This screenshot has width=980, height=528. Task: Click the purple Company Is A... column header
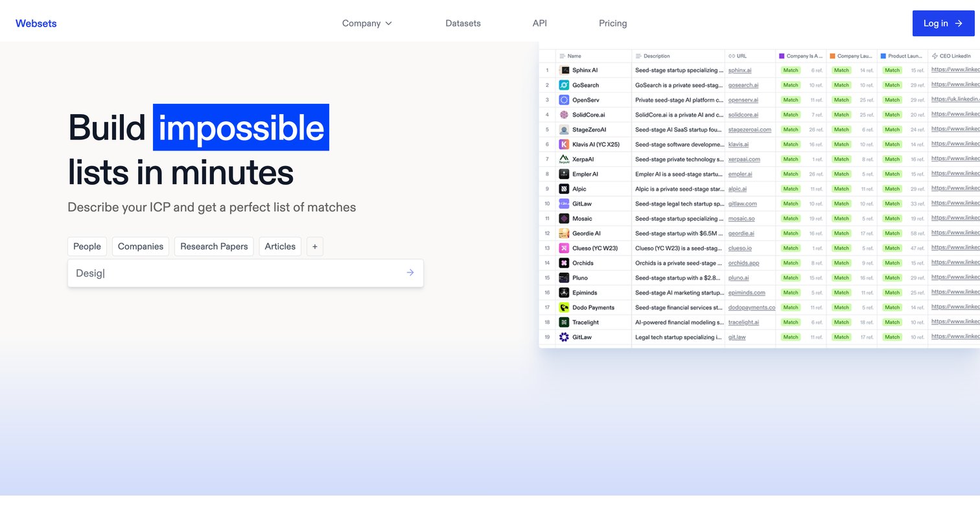[800, 56]
